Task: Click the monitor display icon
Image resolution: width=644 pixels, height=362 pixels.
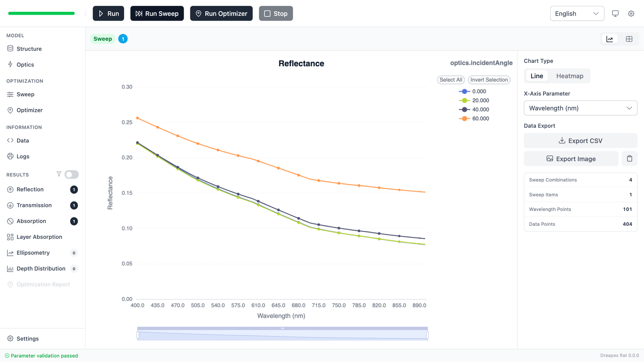Action: coord(615,13)
